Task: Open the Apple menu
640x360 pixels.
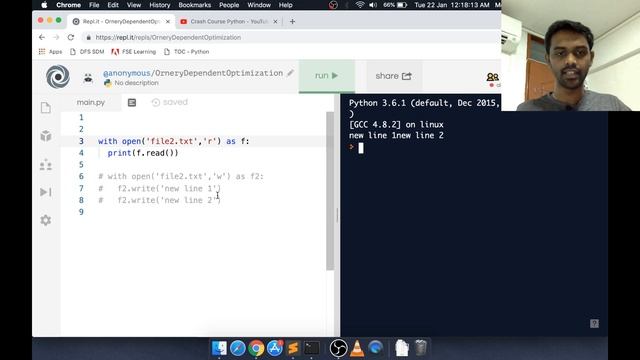Action: tap(44, 5)
